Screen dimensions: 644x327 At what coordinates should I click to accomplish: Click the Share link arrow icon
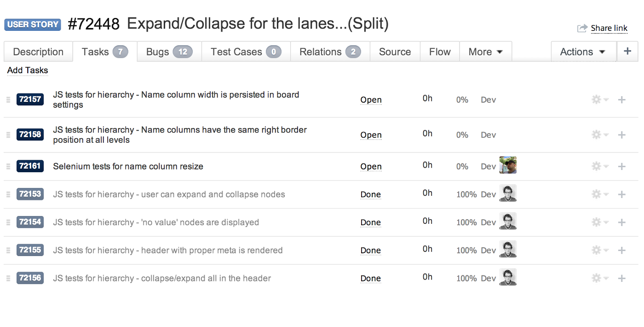point(582,29)
